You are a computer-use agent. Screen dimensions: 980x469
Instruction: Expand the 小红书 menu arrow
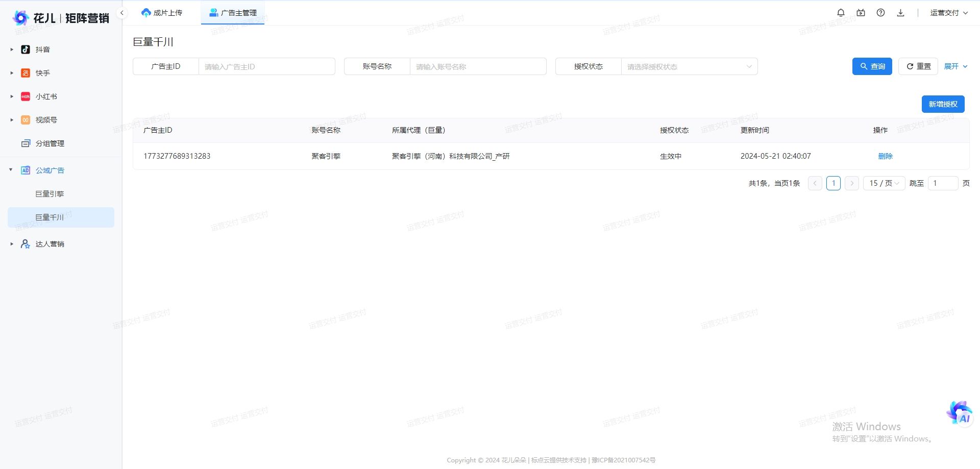(x=12, y=96)
